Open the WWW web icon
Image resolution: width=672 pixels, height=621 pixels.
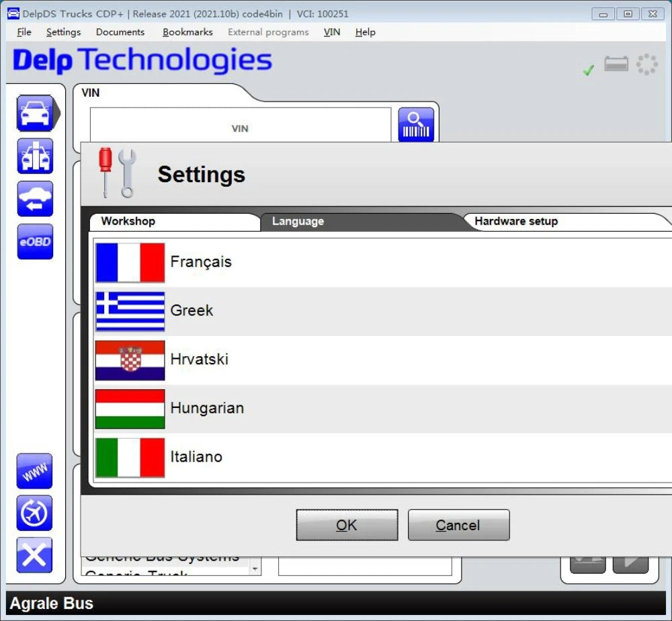[34, 471]
